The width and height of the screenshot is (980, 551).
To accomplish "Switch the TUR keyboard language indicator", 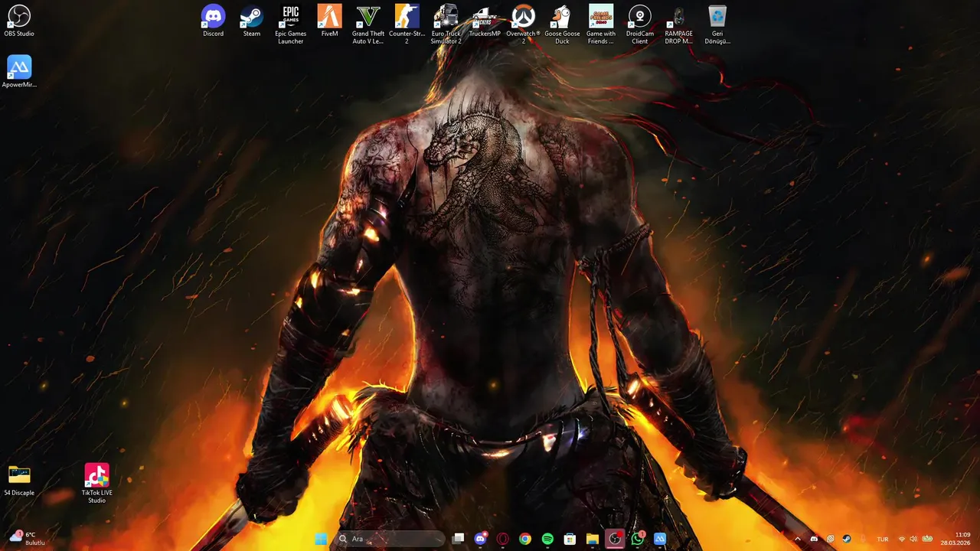I will coord(883,539).
